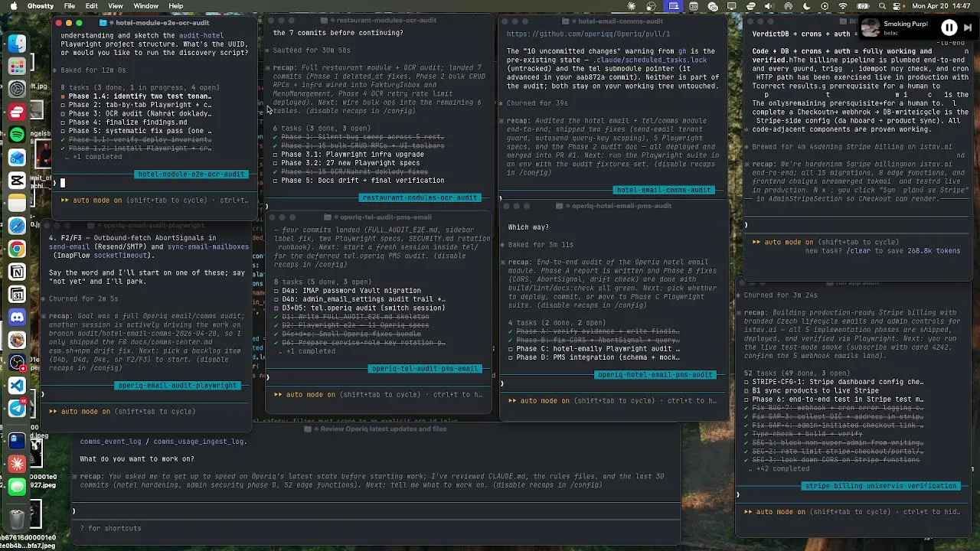
Task: Open the File menu
Action: pos(70,6)
